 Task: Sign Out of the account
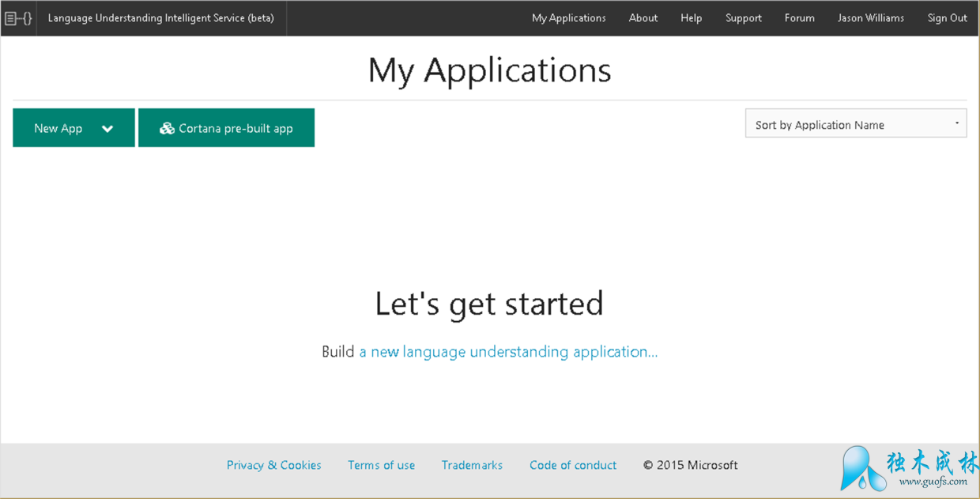pyautogui.click(x=947, y=18)
